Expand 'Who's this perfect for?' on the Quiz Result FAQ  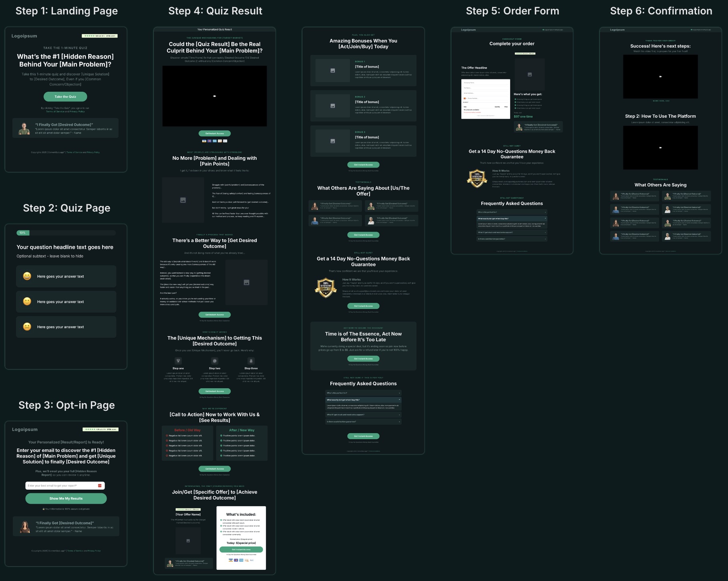pos(363,393)
